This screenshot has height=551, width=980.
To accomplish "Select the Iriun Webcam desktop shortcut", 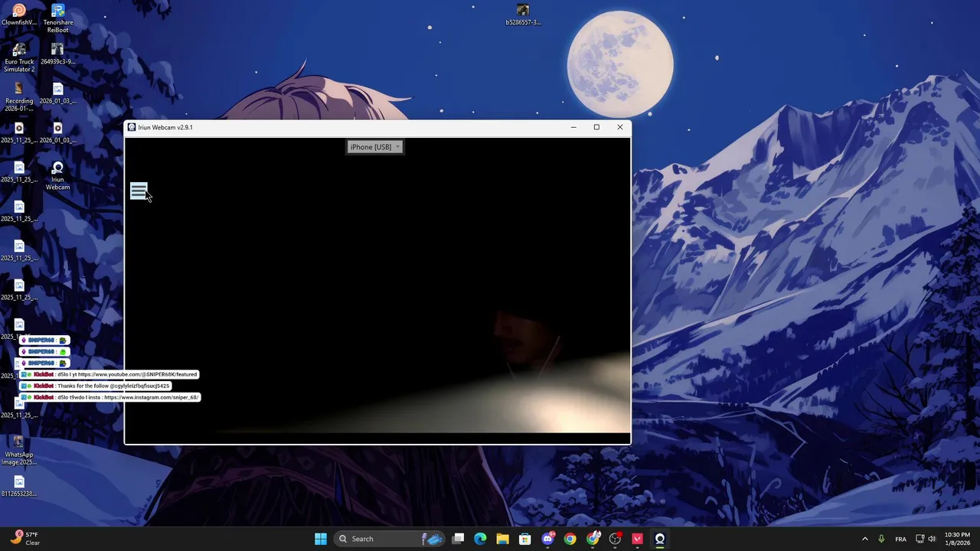I will coord(57,176).
